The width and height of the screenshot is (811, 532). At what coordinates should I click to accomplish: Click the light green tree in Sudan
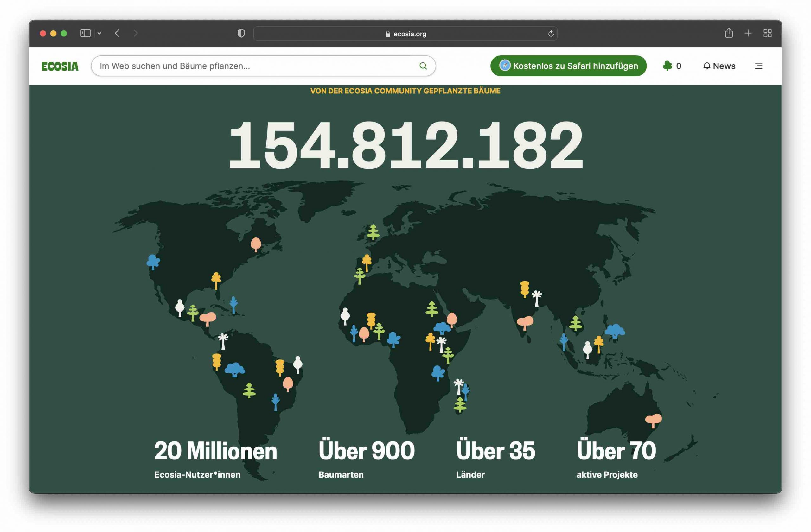click(x=432, y=309)
